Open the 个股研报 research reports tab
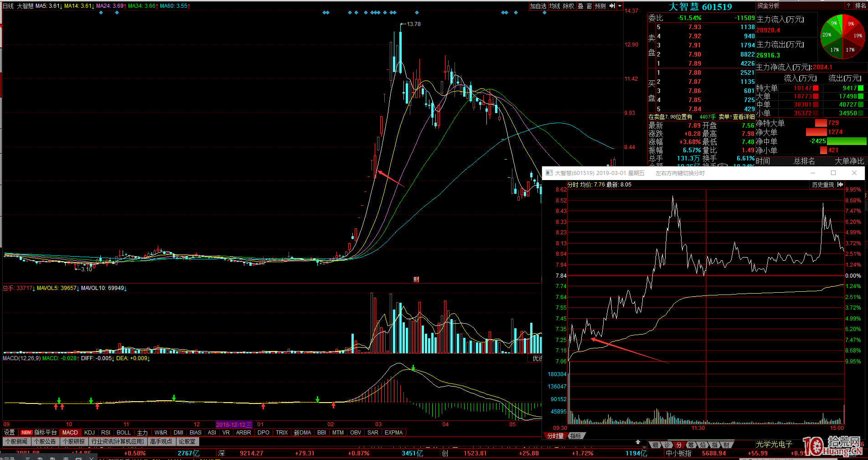 [x=74, y=441]
